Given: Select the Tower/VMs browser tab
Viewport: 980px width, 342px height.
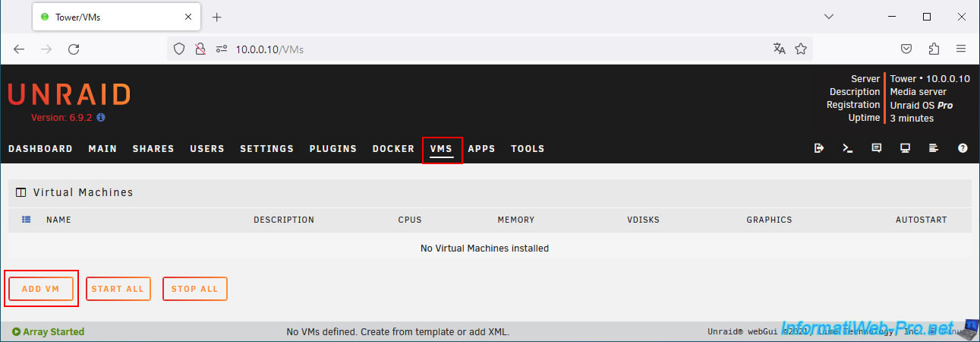Looking at the screenshot, I should click(116, 17).
